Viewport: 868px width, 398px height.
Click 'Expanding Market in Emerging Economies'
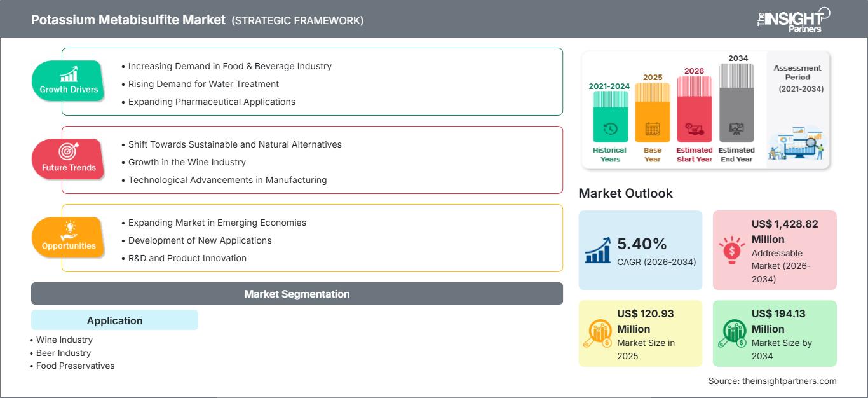coord(217,223)
